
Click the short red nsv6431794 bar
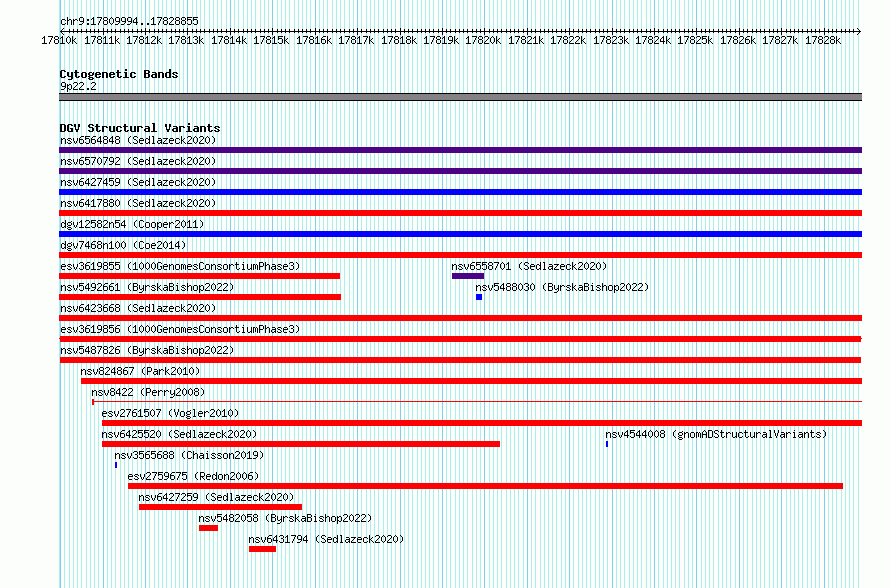262,549
